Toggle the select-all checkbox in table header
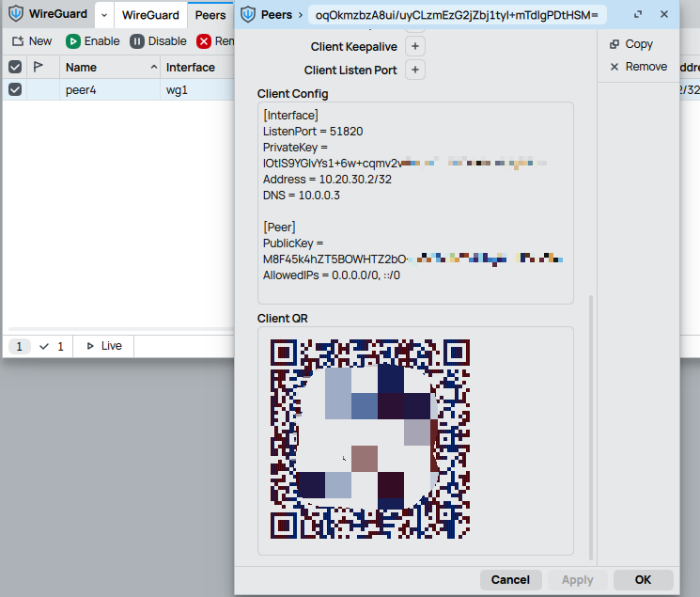The height and width of the screenshot is (597, 700). (15, 67)
